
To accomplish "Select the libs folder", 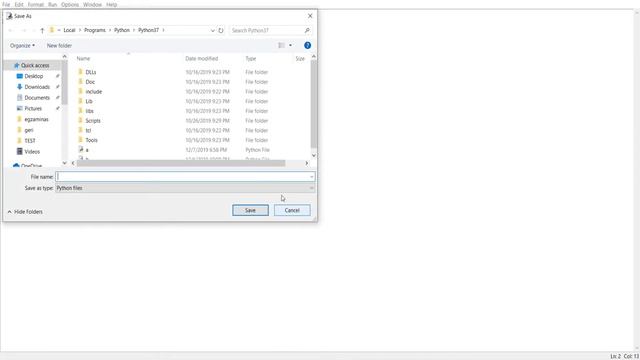I will point(89,111).
